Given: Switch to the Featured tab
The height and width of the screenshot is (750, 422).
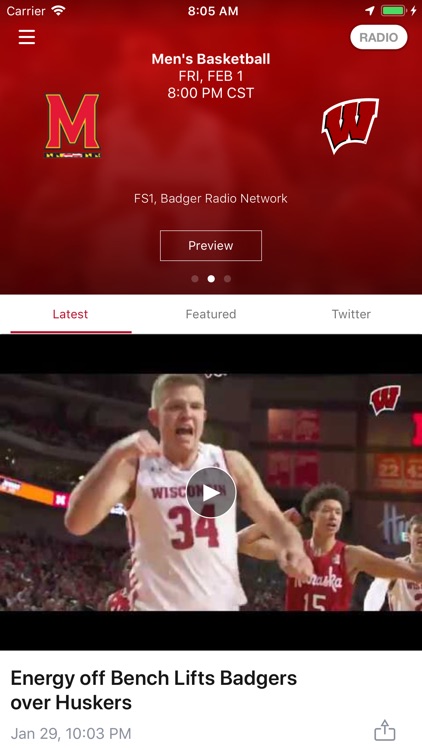Looking at the screenshot, I should click(211, 314).
